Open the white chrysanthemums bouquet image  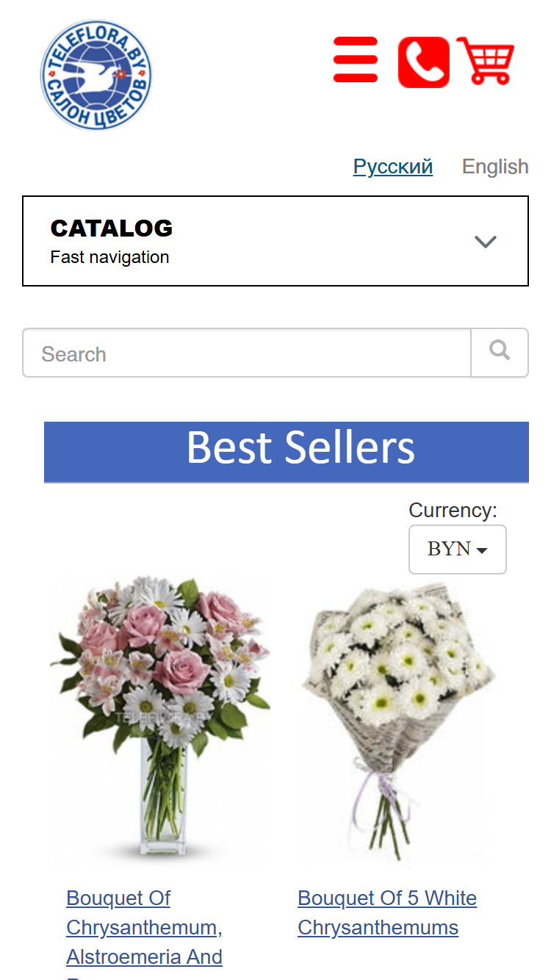[x=398, y=720]
